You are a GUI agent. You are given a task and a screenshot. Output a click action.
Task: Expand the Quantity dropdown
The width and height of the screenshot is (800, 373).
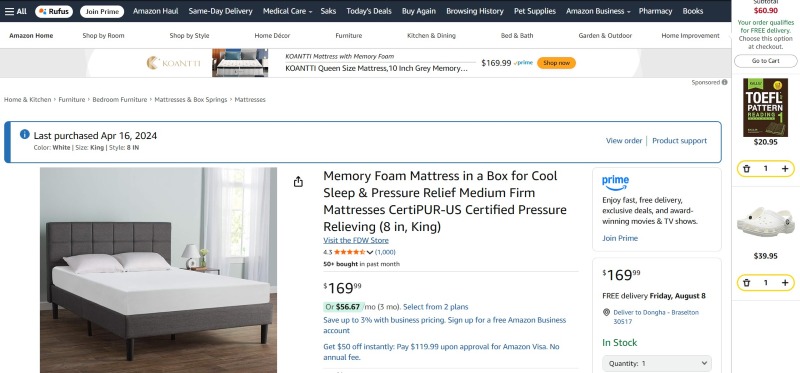click(657, 363)
